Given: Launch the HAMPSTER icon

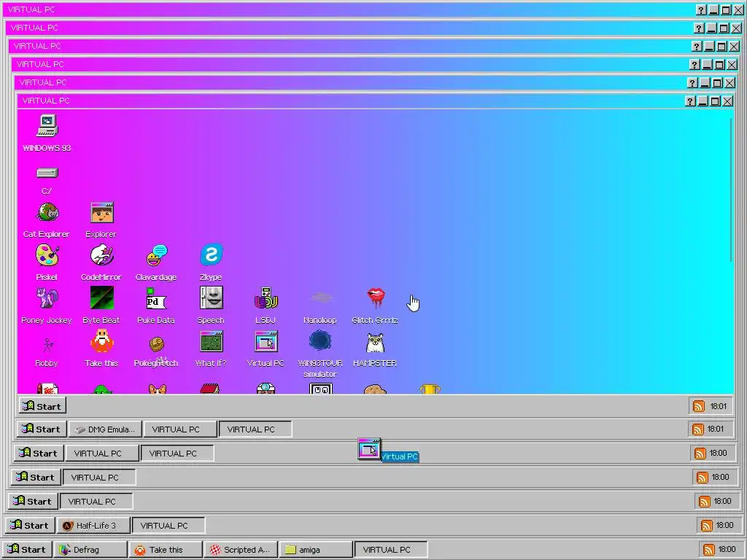Looking at the screenshot, I should pos(376,342).
